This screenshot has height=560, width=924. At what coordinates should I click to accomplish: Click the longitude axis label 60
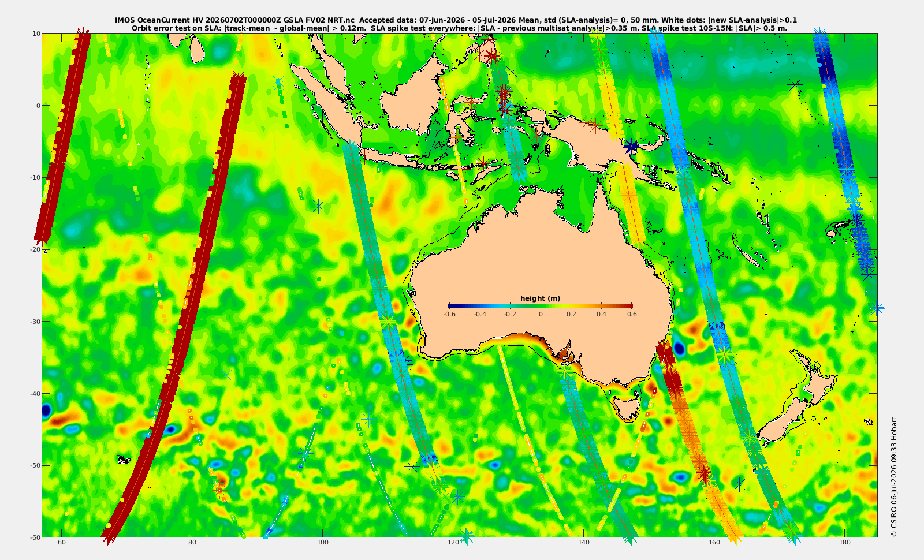pyautogui.click(x=62, y=542)
